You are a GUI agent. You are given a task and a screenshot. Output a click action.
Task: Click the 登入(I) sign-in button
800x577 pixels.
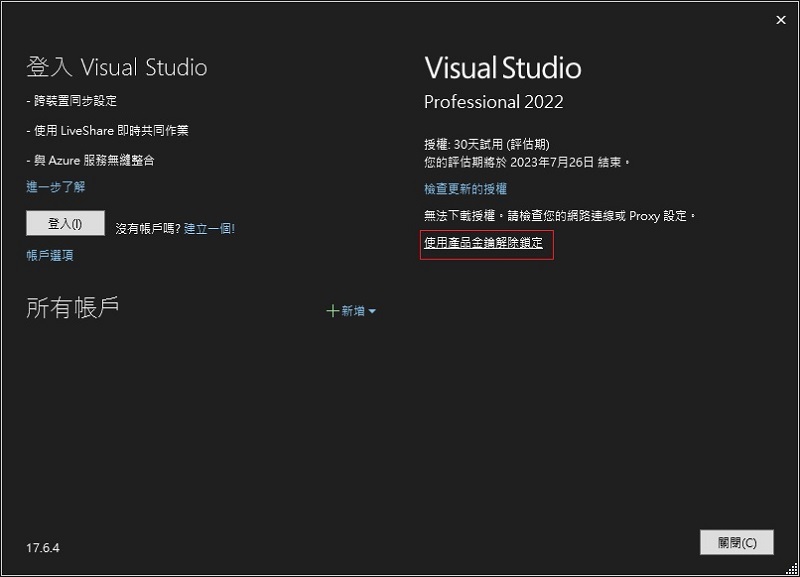(64, 223)
